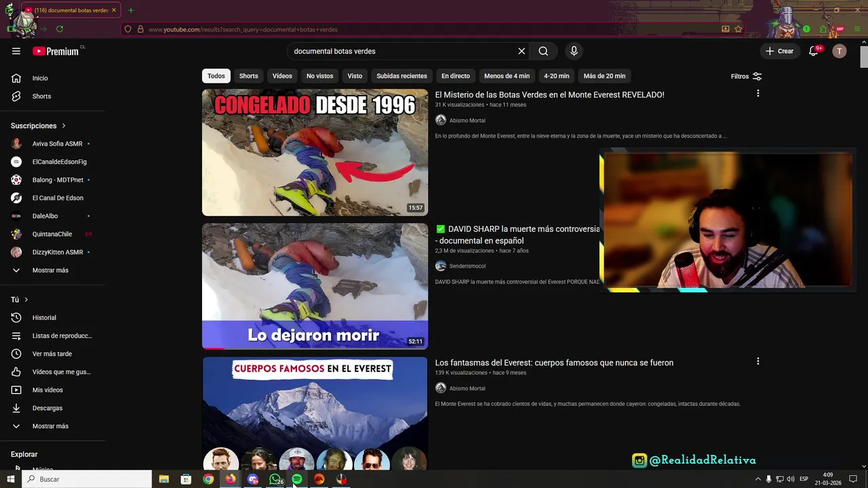This screenshot has height=488, width=868.
Task: Open the Crear upload menu
Action: (x=779, y=51)
